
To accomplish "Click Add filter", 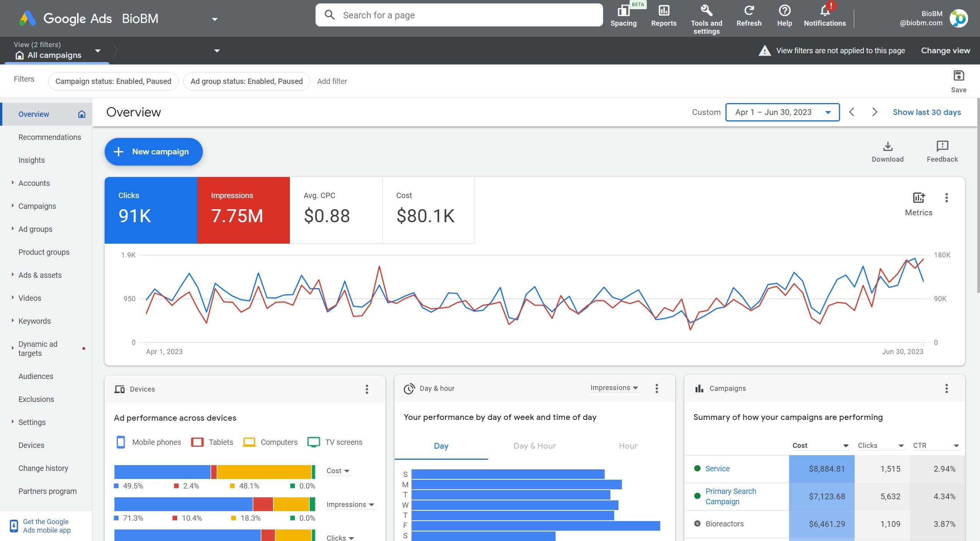I will (x=332, y=81).
